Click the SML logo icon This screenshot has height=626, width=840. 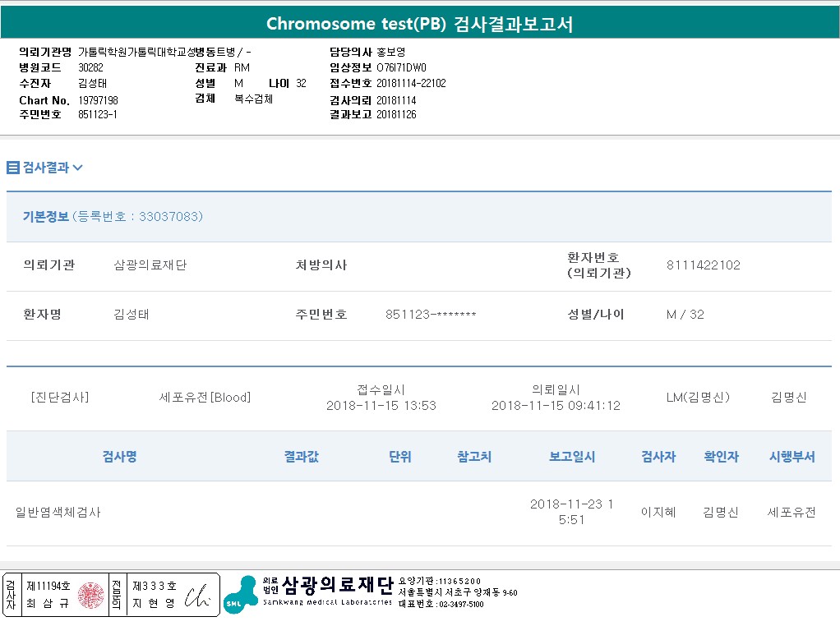(240, 595)
